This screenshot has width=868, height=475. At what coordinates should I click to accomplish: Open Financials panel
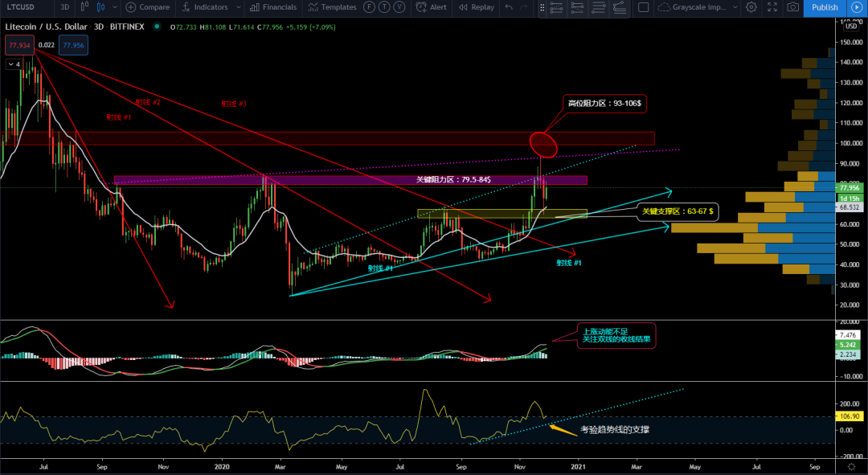pyautogui.click(x=273, y=7)
